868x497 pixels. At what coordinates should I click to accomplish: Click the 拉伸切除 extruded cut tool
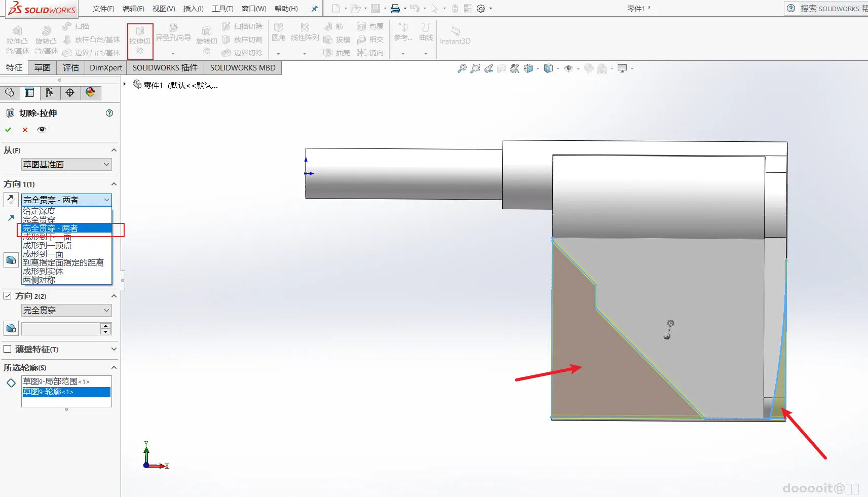click(140, 41)
